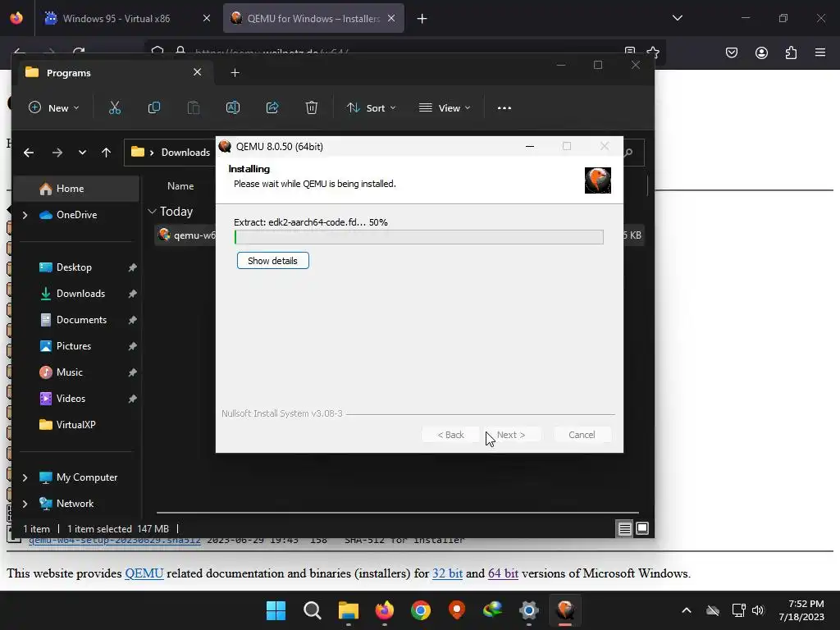Click the QEMU link on webpage
Screen dimensions: 840x630
click(x=144, y=573)
